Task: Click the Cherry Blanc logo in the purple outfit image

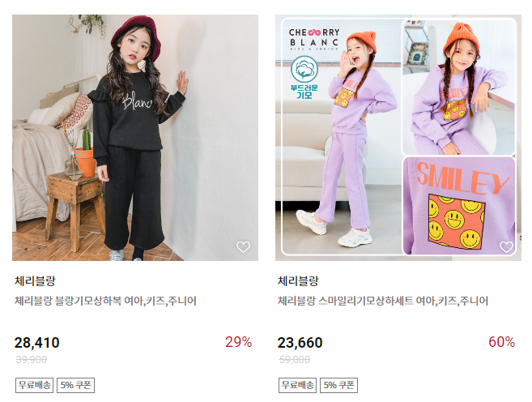Action: [314, 38]
